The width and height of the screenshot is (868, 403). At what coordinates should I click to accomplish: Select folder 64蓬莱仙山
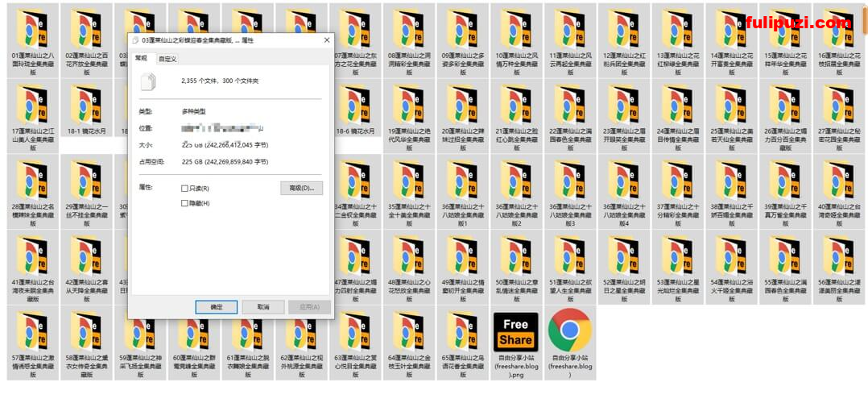(x=408, y=343)
